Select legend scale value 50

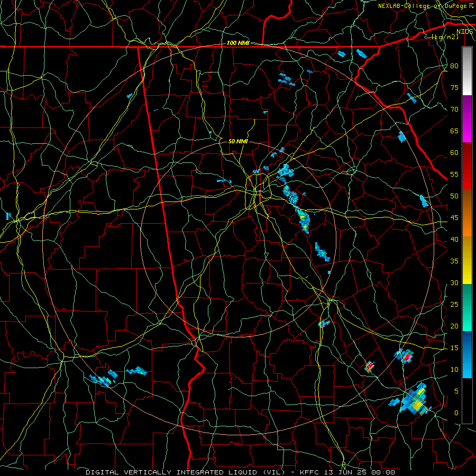[454, 196]
